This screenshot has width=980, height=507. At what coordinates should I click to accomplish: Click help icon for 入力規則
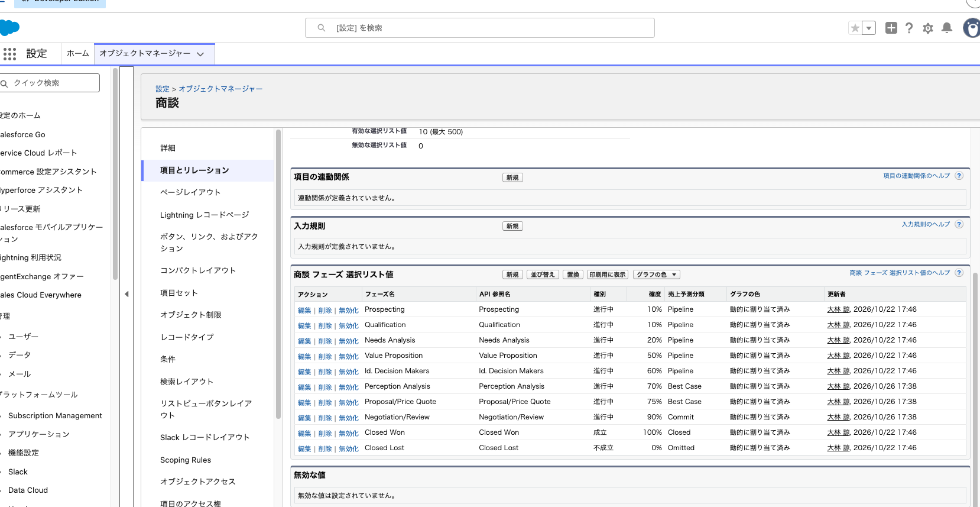[x=959, y=224]
